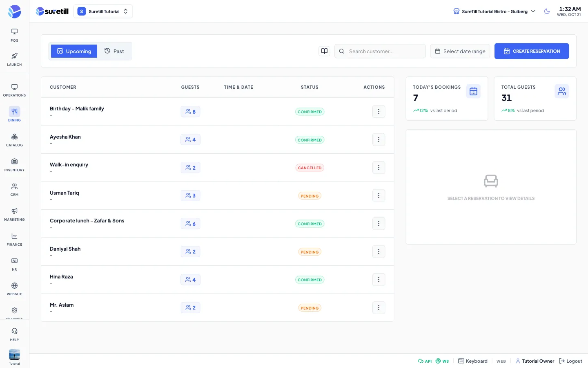Open the HR section
Screen dimensions: 588x368
[x=14, y=264]
